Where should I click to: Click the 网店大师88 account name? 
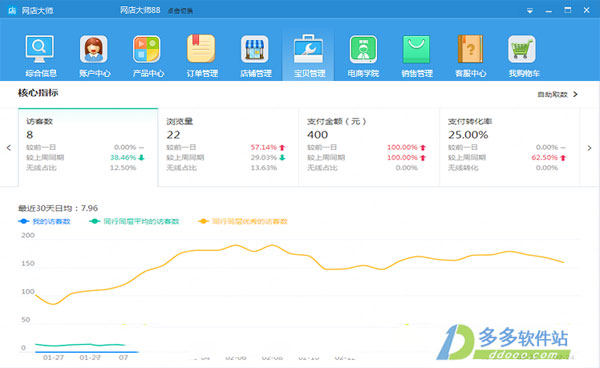(x=140, y=10)
